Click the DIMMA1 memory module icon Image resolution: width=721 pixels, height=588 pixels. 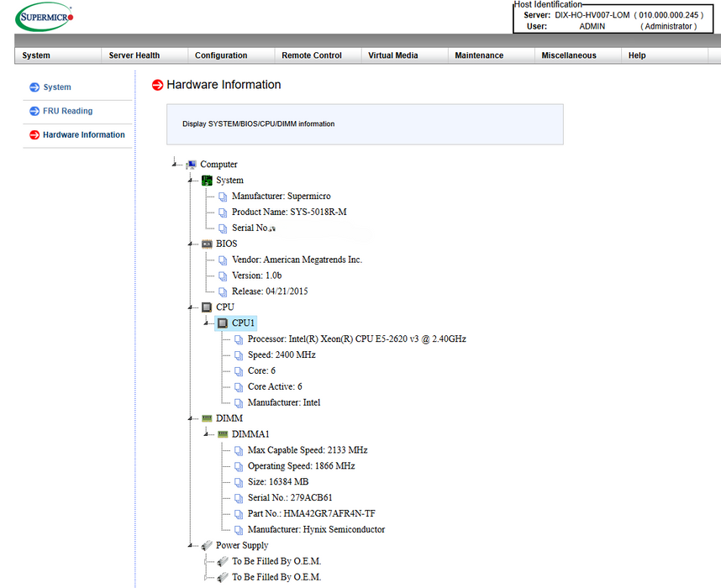223,434
